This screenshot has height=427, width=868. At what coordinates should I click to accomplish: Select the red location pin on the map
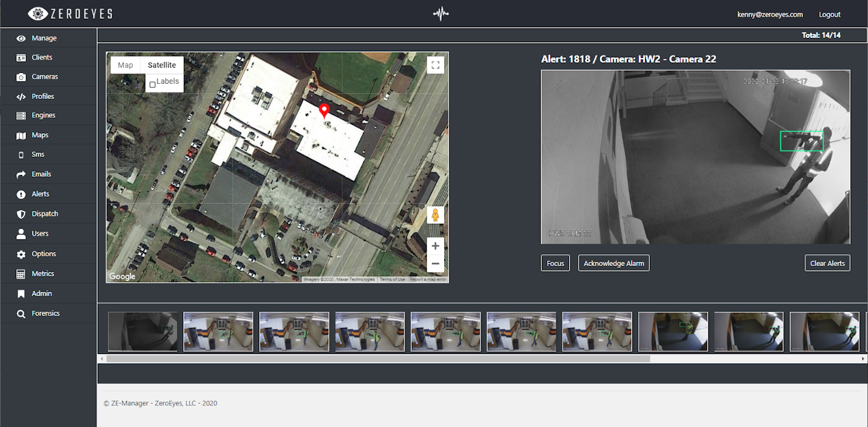[x=324, y=110]
